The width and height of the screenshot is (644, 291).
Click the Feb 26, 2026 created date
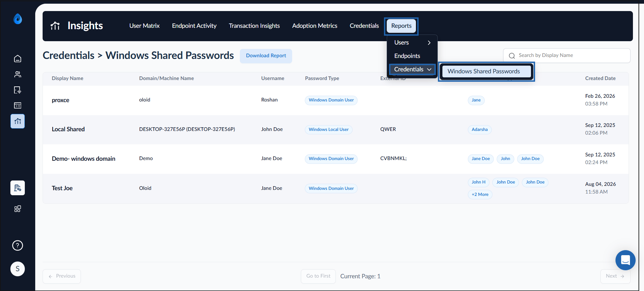point(600,96)
